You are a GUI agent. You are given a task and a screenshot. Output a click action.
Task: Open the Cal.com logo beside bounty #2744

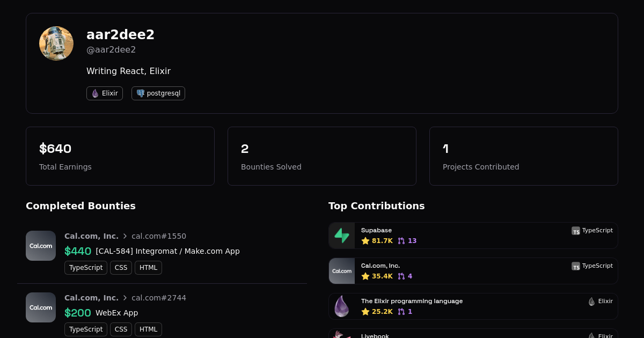pyautogui.click(x=41, y=307)
